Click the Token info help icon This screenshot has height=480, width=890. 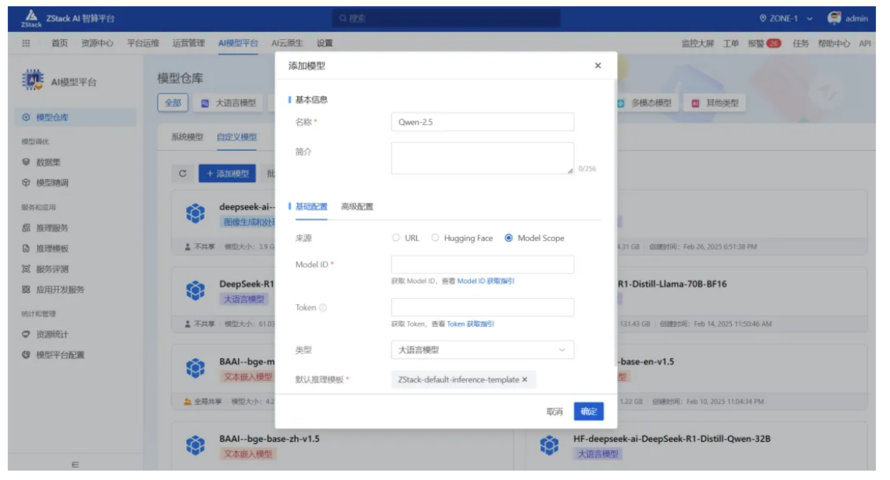pyautogui.click(x=323, y=308)
